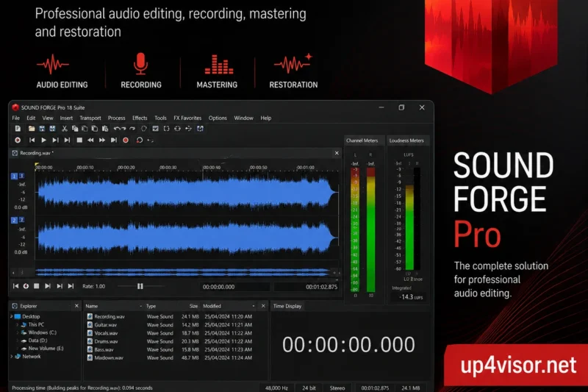Select the Drums.wav file row

click(170, 341)
